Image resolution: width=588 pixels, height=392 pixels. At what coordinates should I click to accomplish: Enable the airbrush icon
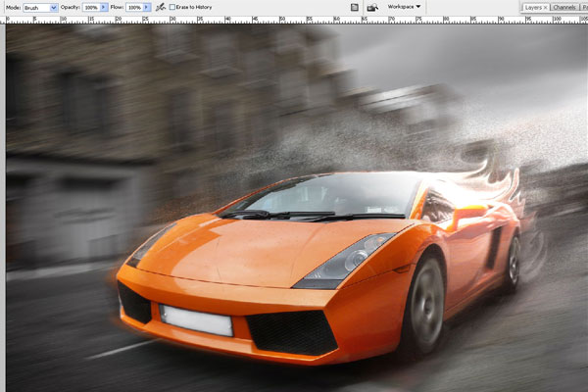coord(161,7)
